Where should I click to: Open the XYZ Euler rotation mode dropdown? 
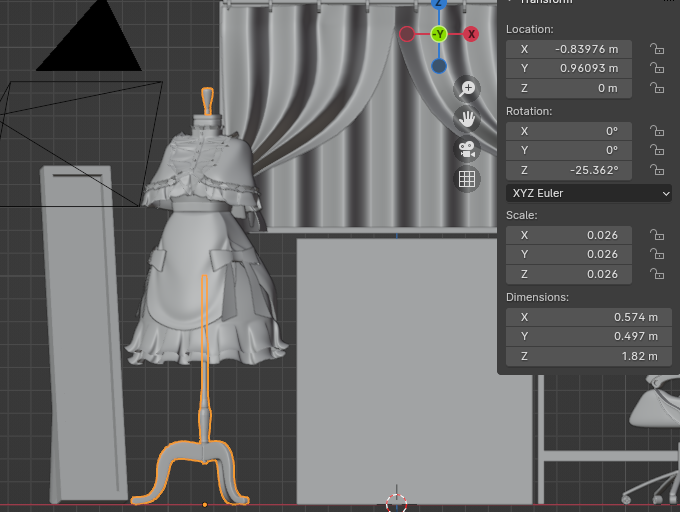588,193
